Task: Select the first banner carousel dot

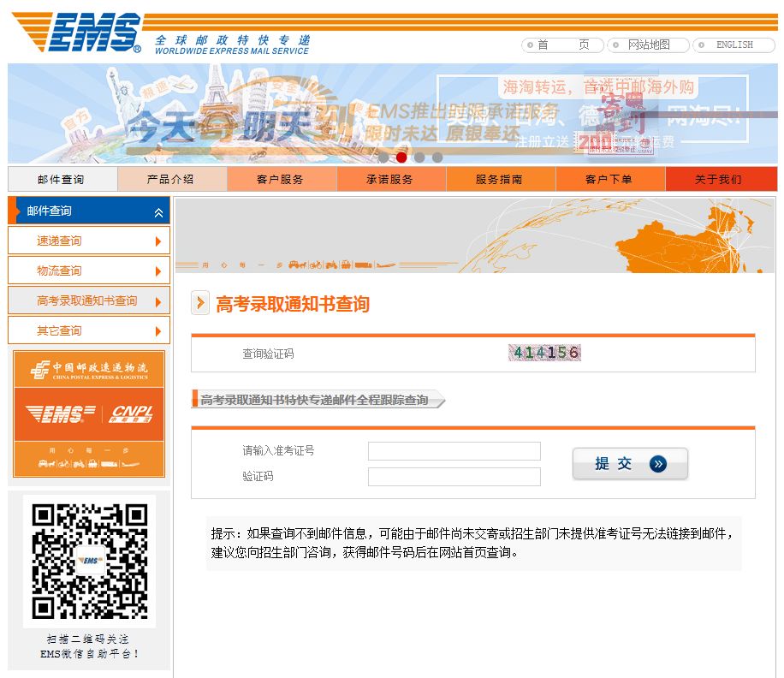Action: 383,158
